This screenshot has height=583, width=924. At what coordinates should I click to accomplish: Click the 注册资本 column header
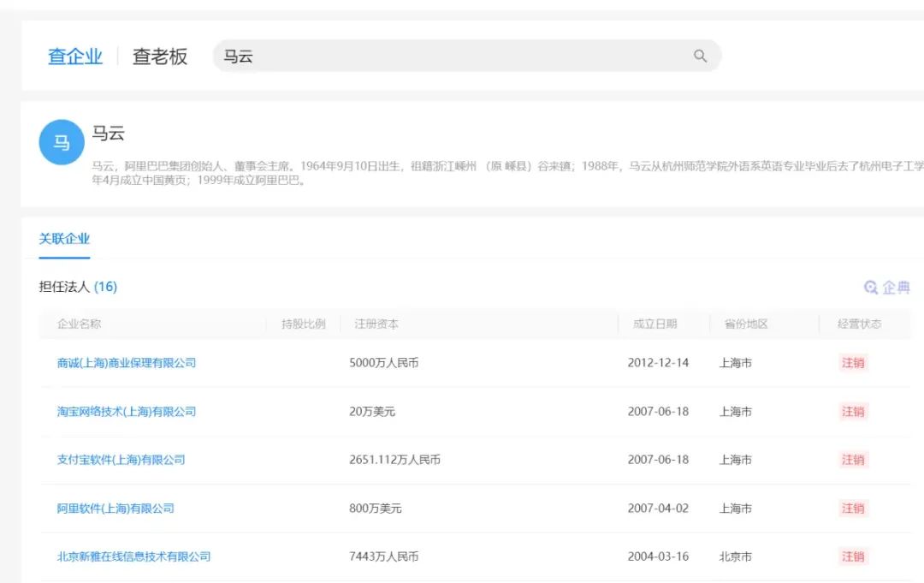pyautogui.click(x=376, y=324)
